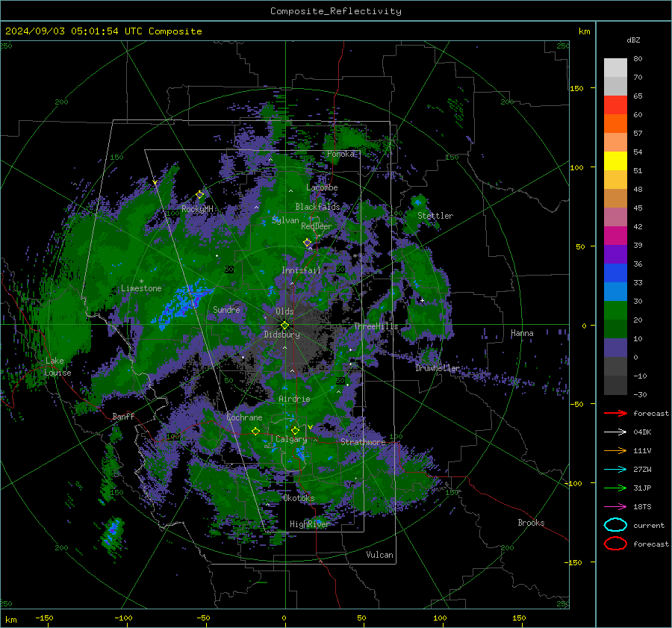The height and width of the screenshot is (628, 672).
Task: Click the light gray 70-80 dBZ swatch
Action: point(615,68)
